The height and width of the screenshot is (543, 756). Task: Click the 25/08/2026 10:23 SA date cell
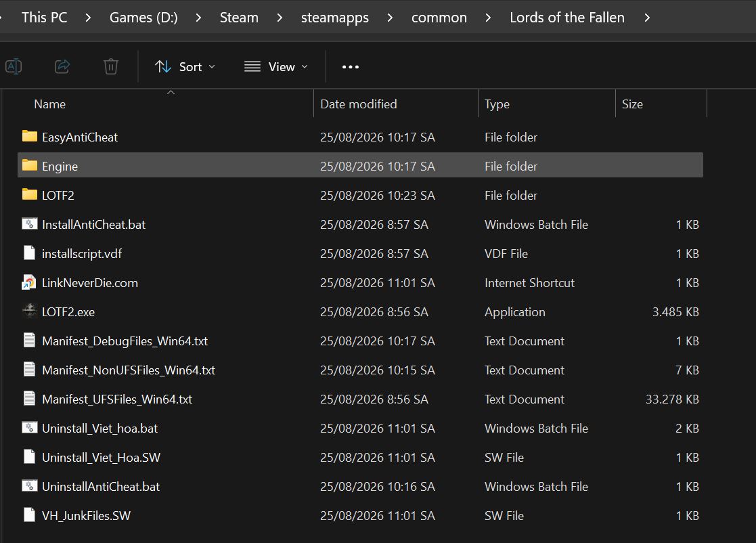click(x=378, y=195)
